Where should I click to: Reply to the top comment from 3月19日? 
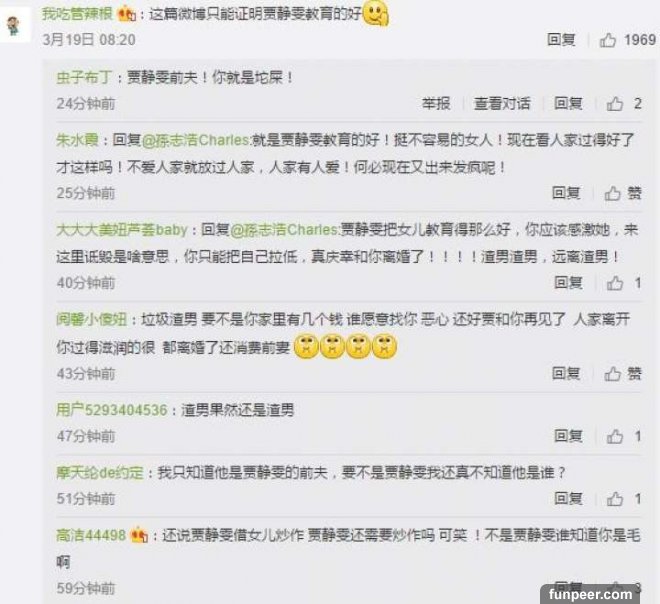(561, 40)
